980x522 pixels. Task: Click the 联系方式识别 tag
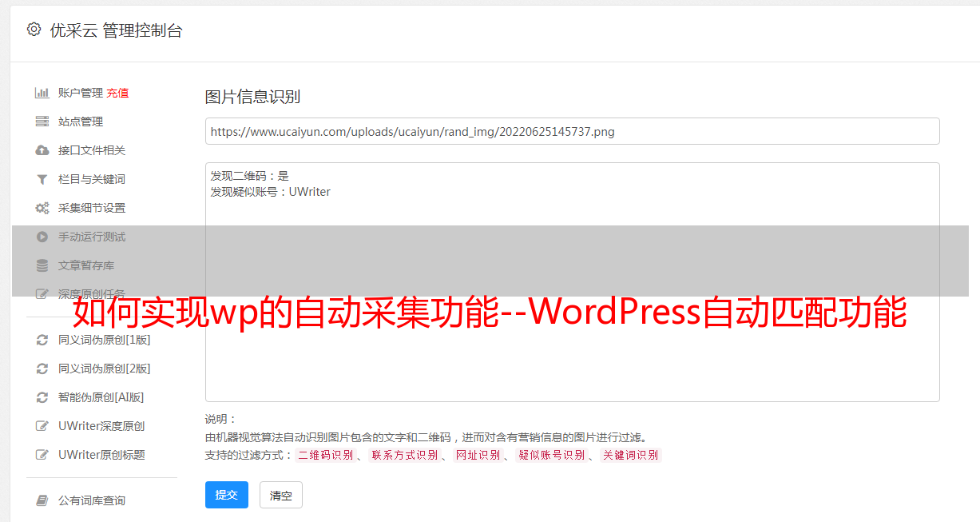[x=405, y=455]
